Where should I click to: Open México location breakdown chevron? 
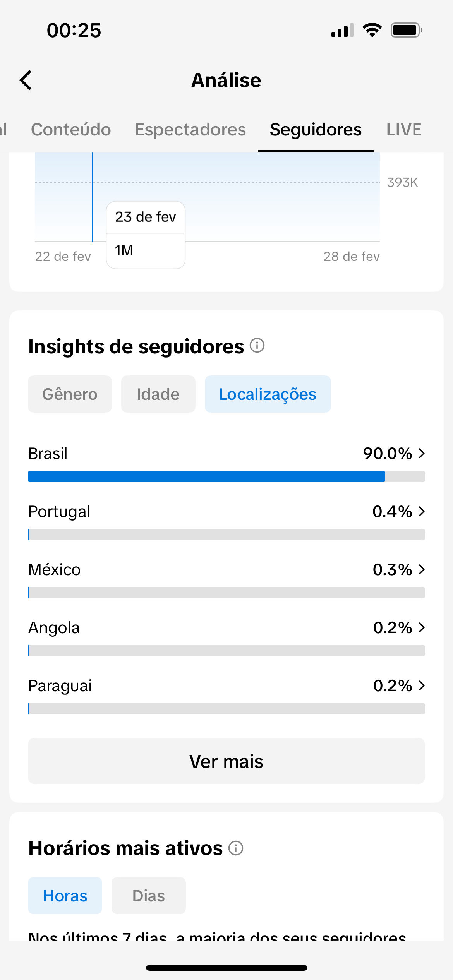[422, 569]
